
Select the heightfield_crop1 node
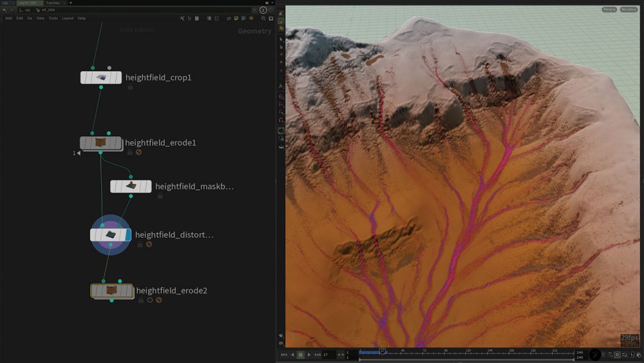coord(100,77)
